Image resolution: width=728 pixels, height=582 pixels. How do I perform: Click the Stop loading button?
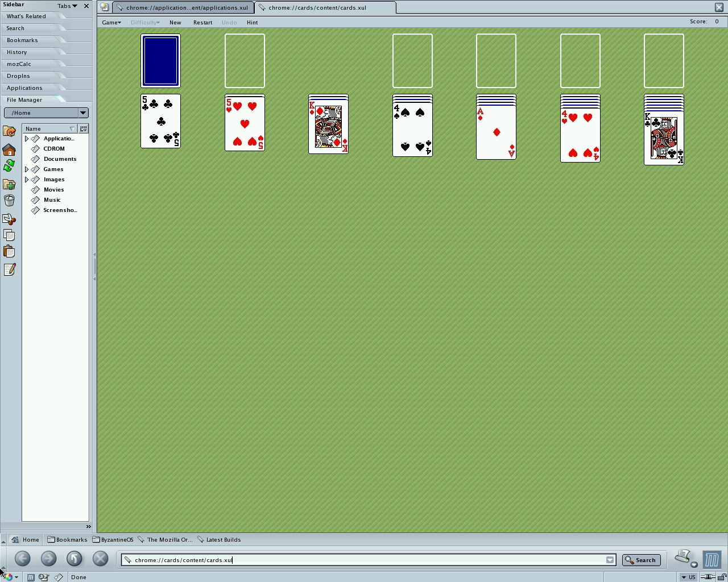point(100,559)
